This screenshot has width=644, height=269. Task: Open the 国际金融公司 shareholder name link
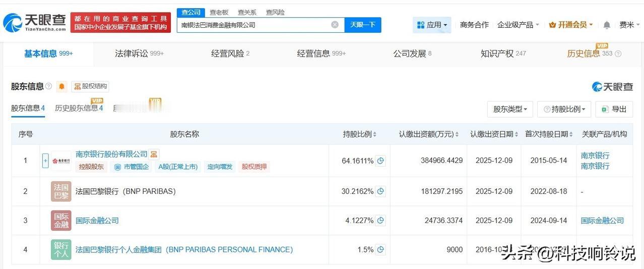[x=97, y=221]
